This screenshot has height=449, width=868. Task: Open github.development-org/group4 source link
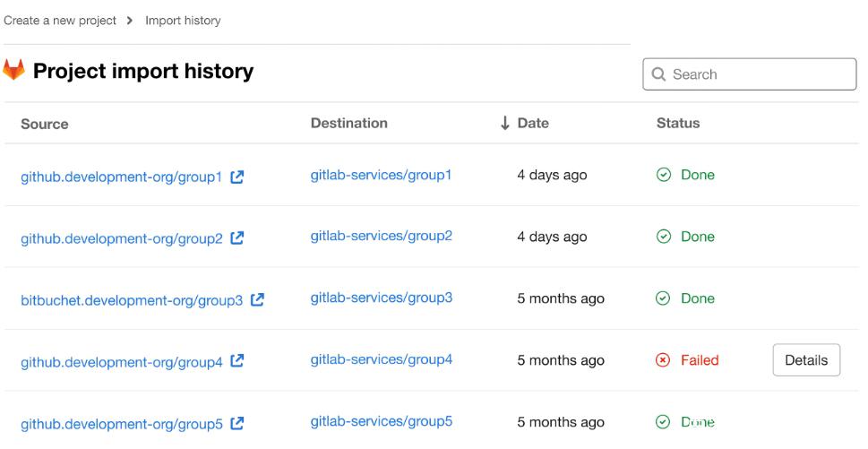121,362
